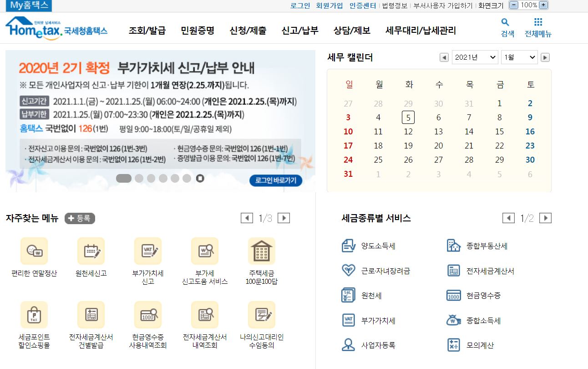Click the 모의계산 calculator icon
Screen dimensions: 588x369
tap(454, 345)
